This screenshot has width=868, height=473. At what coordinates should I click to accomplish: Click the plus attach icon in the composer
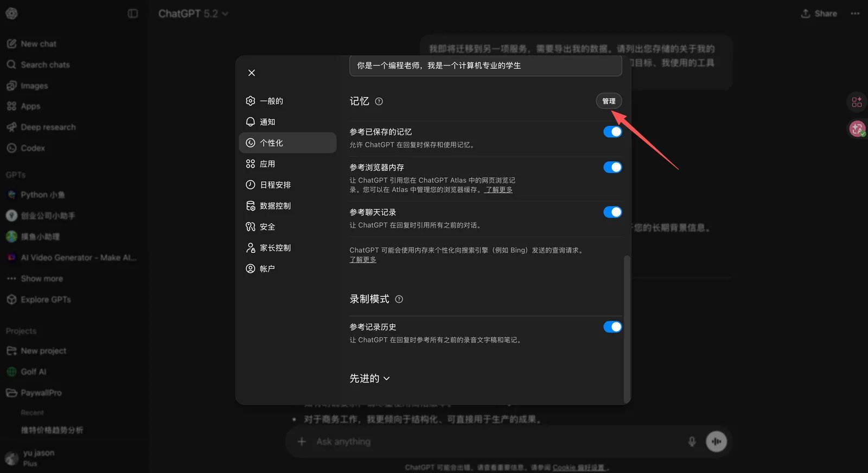[302, 442]
